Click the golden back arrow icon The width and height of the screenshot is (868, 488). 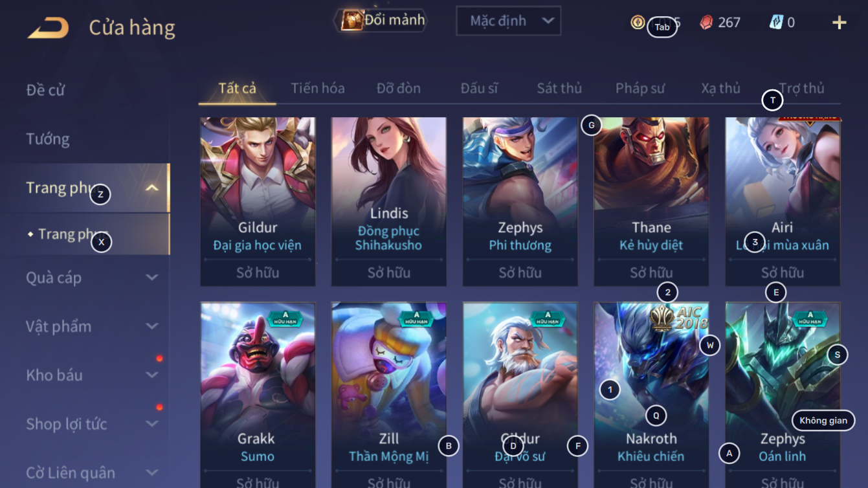(49, 28)
